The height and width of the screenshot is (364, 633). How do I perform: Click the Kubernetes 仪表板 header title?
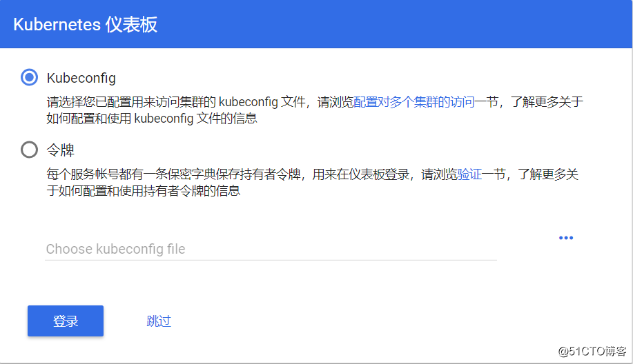point(85,24)
